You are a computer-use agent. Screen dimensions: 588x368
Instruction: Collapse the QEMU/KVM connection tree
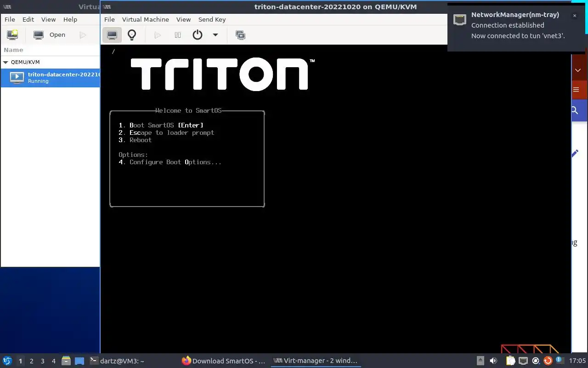tap(6, 62)
